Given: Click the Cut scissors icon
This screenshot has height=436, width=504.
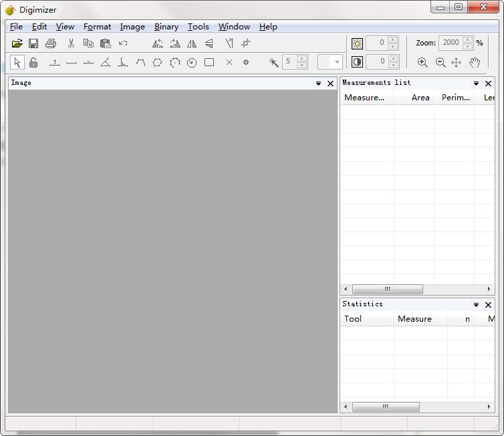Looking at the screenshot, I should click(71, 43).
